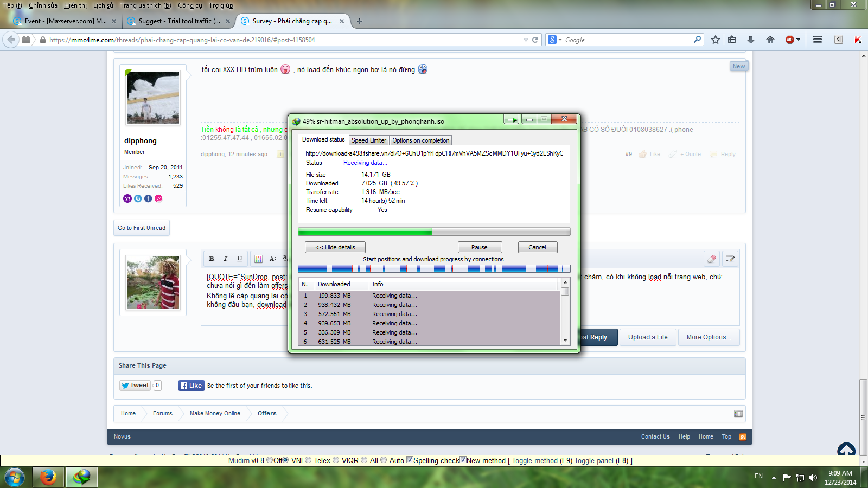This screenshot has height=488, width=868.
Task: Disable the Spelling check checkbox
Action: click(410, 460)
